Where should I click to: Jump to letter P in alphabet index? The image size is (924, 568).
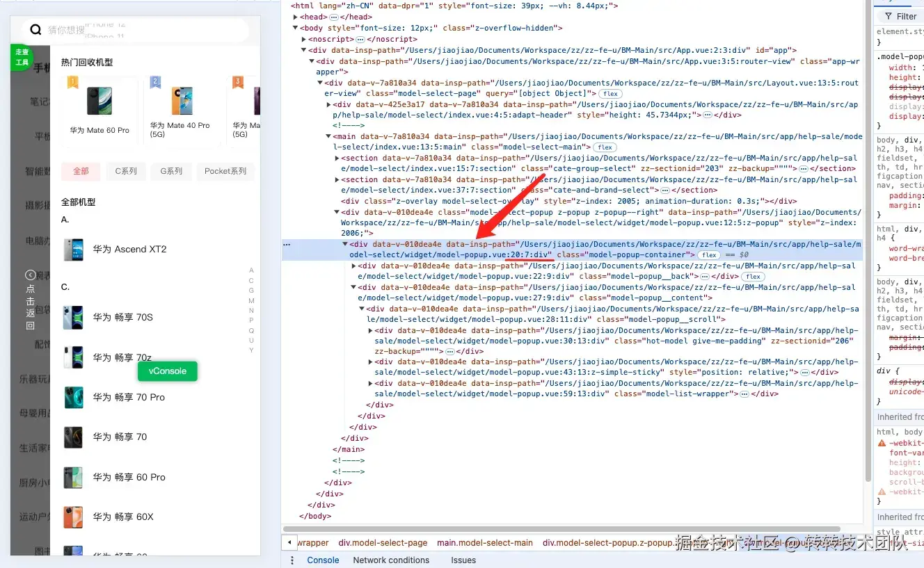tap(251, 320)
